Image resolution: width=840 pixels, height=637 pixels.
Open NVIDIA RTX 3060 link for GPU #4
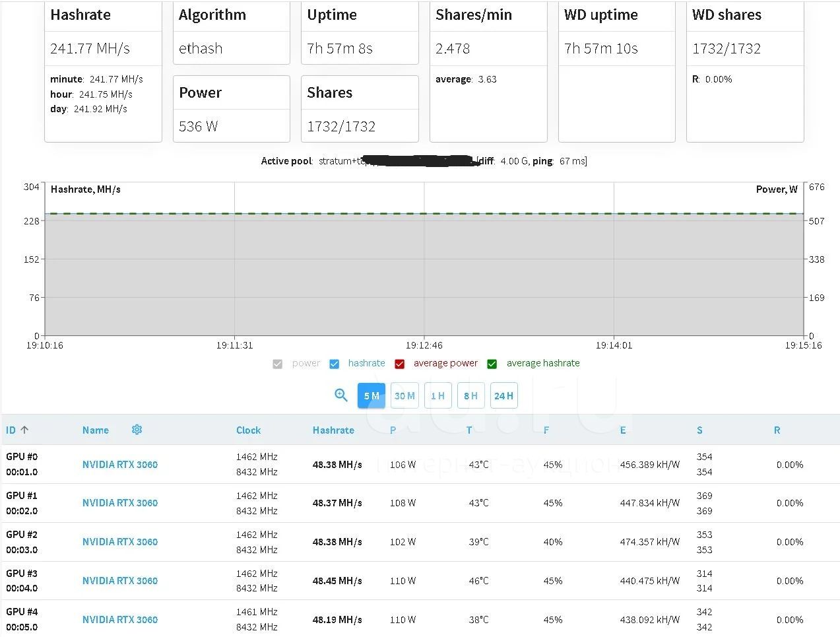pos(120,620)
